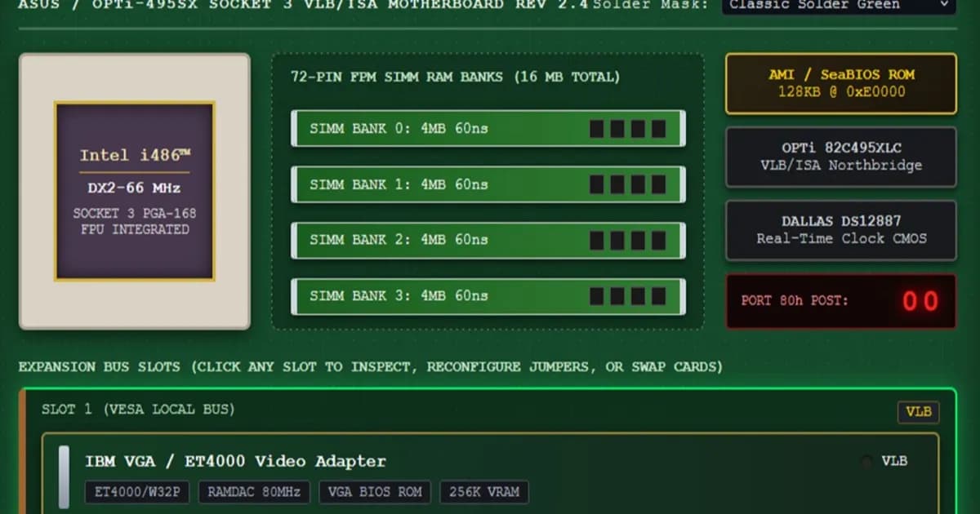Image resolution: width=980 pixels, height=514 pixels.
Task: Select the IBM VGA / ET4000 Video Adapter card
Action: pyautogui.click(x=490, y=475)
